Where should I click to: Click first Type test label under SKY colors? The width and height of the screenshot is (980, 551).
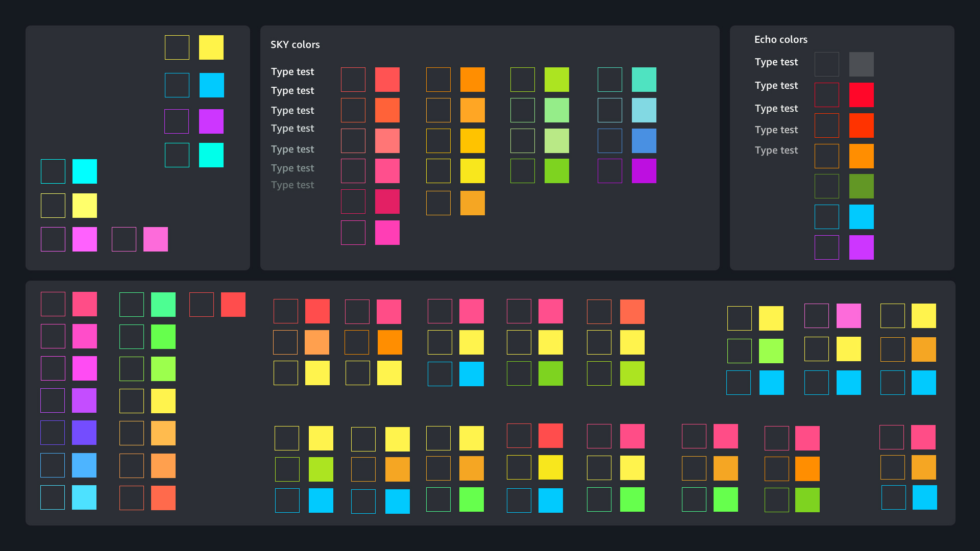(292, 72)
